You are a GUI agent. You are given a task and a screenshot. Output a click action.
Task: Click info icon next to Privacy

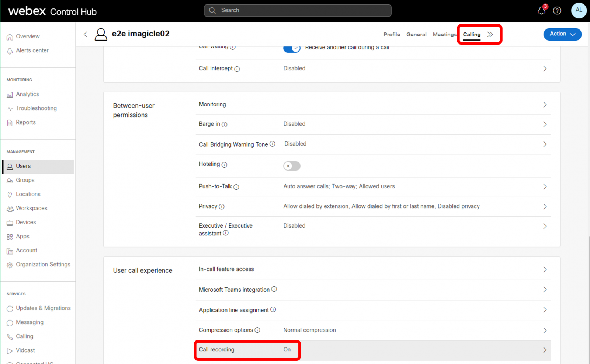tap(222, 207)
